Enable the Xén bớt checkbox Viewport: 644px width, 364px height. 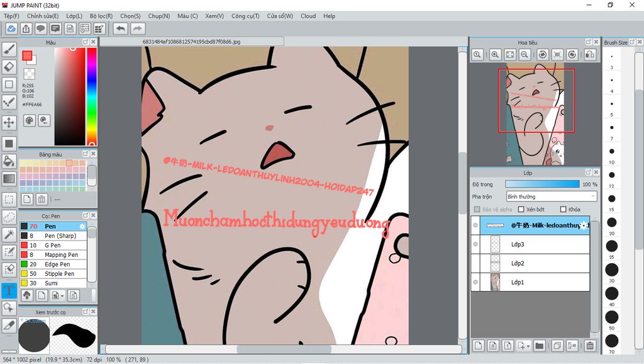point(521,209)
